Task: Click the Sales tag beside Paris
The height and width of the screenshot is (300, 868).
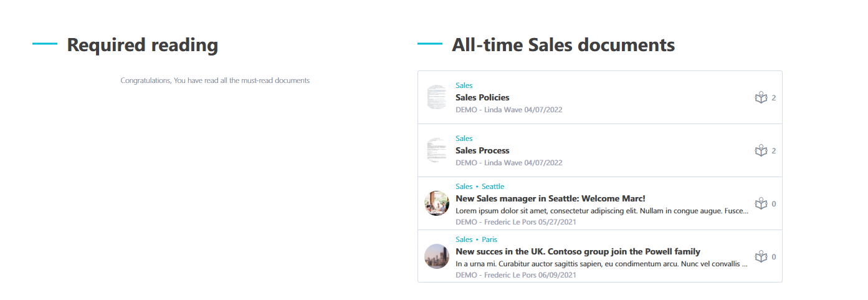Action: click(x=464, y=240)
